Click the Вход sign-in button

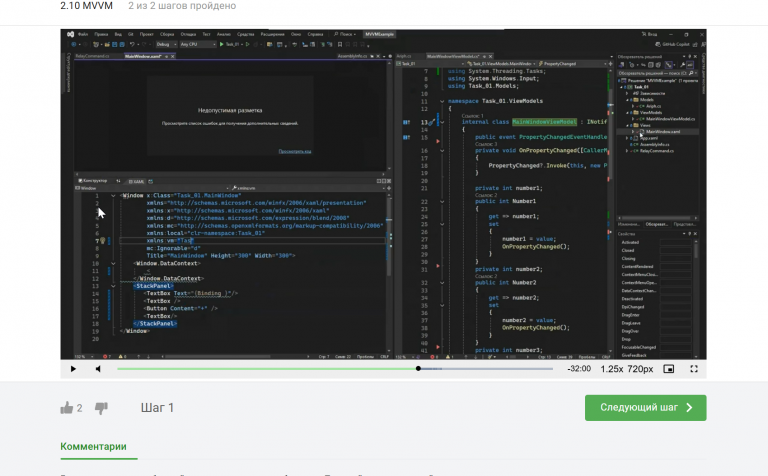pyautogui.click(x=649, y=34)
